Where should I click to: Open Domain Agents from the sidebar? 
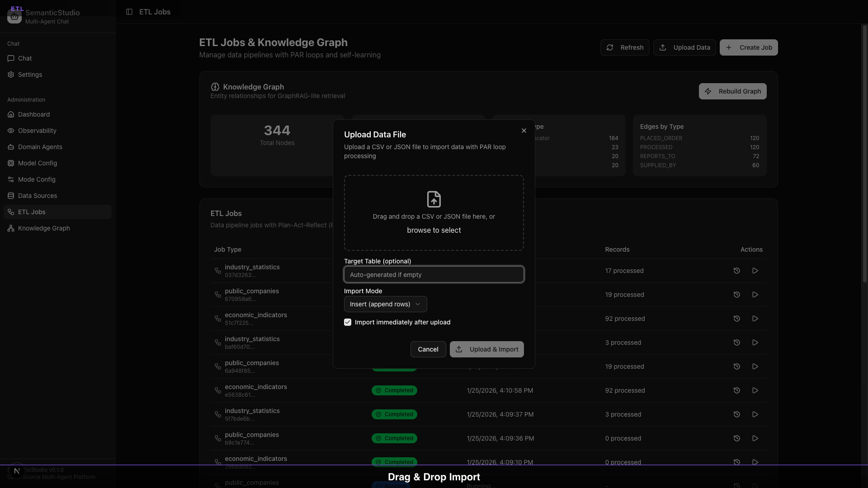[x=40, y=147]
